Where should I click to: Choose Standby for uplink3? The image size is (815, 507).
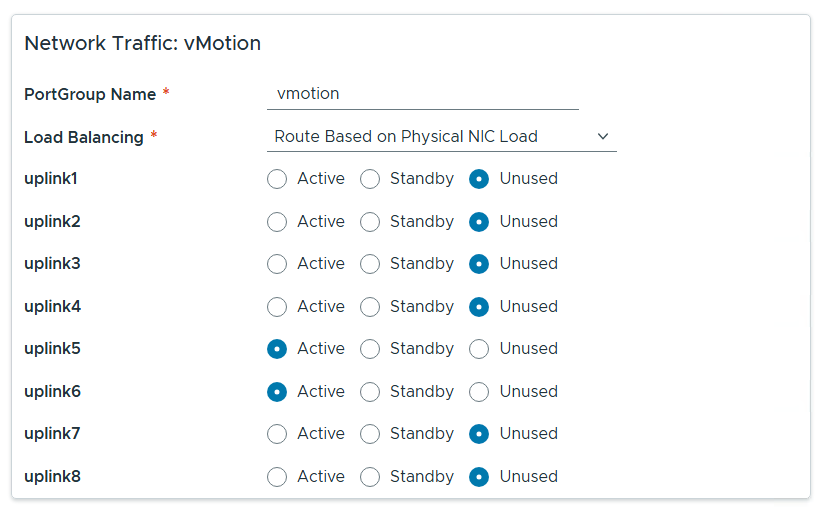pyautogui.click(x=370, y=264)
